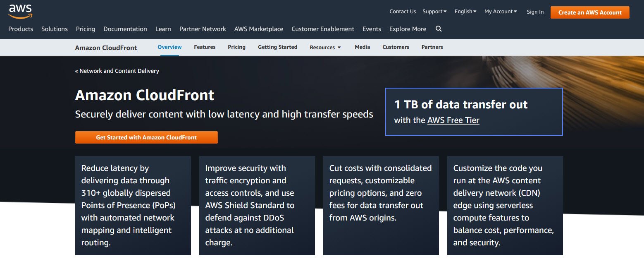Expand the My Account dropdown
The image size is (644, 259).
[501, 12]
